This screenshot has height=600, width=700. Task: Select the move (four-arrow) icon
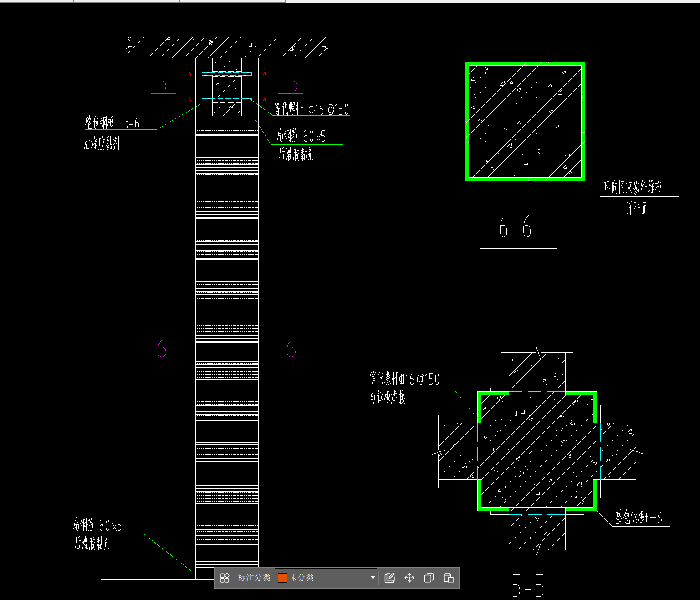click(x=409, y=578)
